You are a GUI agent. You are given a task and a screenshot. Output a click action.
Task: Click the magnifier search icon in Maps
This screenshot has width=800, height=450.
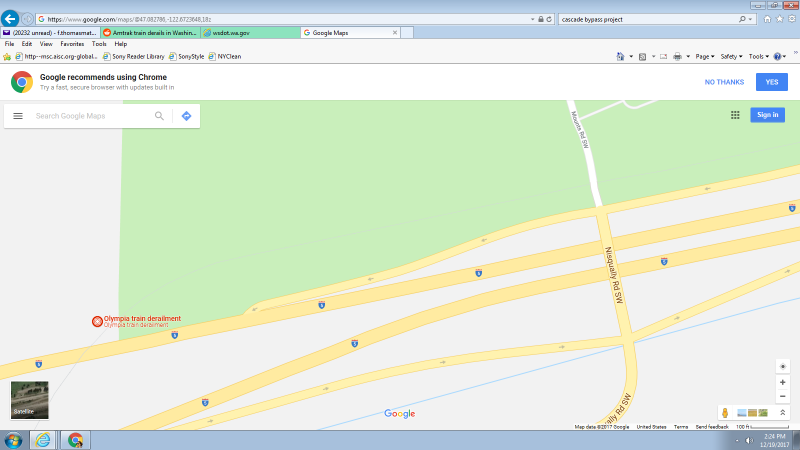(x=159, y=116)
